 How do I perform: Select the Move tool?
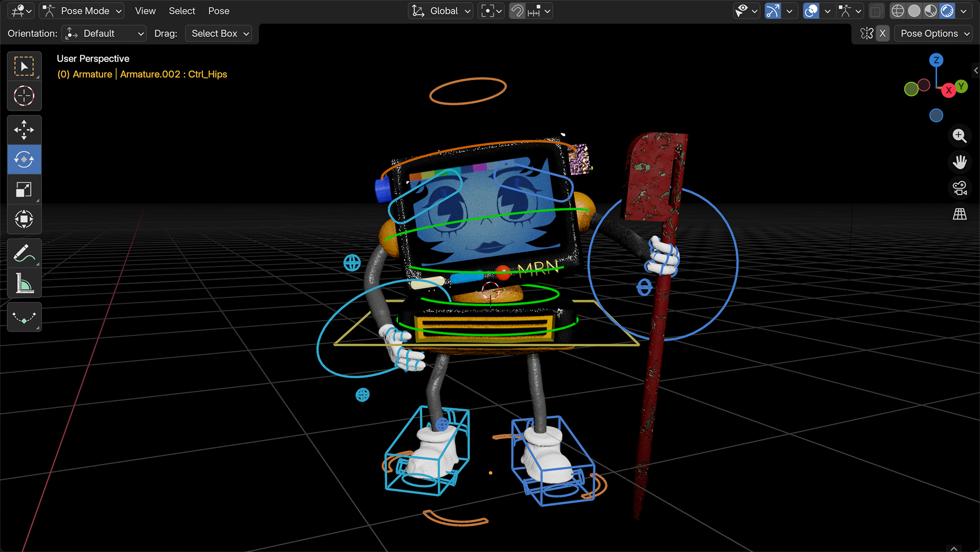point(24,130)
